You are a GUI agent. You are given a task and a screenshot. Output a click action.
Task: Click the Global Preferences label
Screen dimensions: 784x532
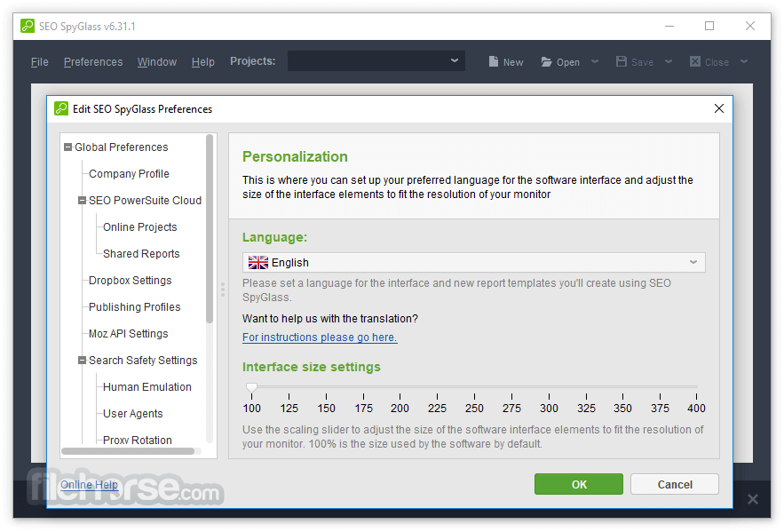(x=122, y=147)
